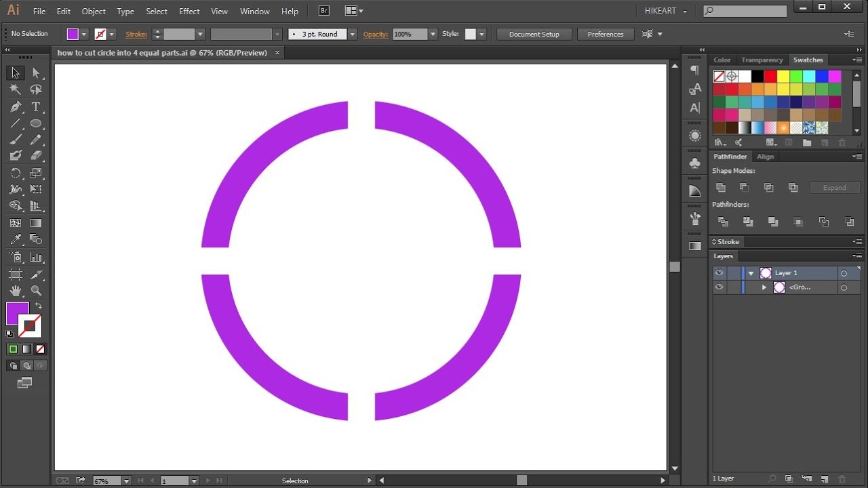
Task: Collapse Layer 1 with its disclosure triangle
Action: click(x=751, y=273)
